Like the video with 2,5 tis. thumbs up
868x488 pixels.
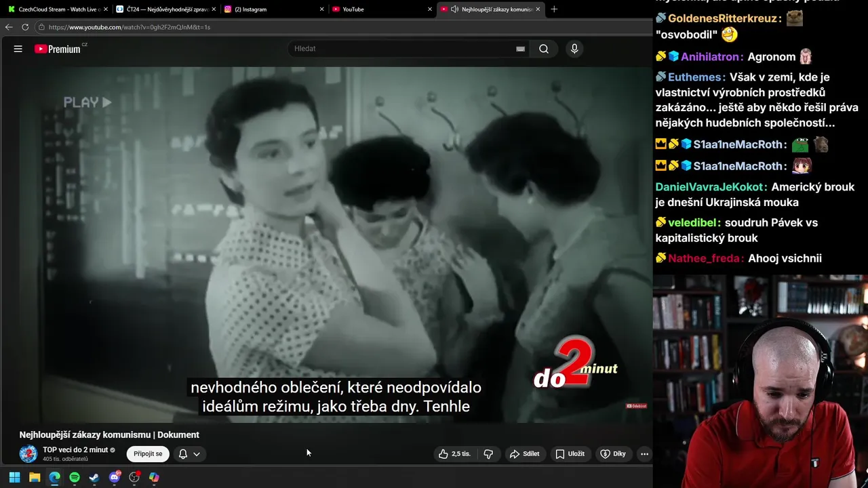click(x=455, y=454)
